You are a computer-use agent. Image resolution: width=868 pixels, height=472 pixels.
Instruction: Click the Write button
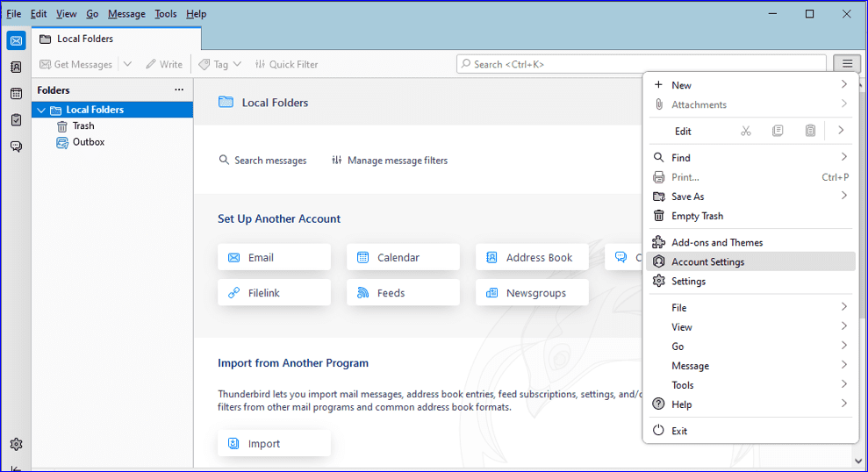164,64
